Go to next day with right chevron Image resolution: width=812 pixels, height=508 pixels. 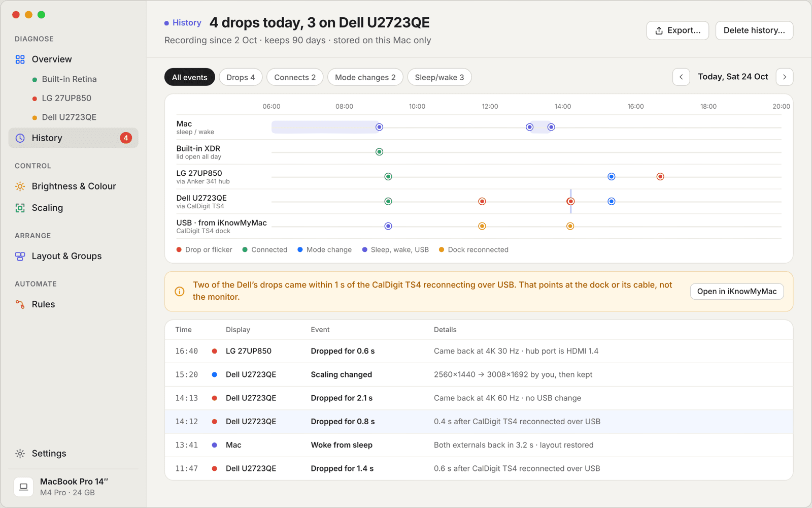(x=785, y=77)
